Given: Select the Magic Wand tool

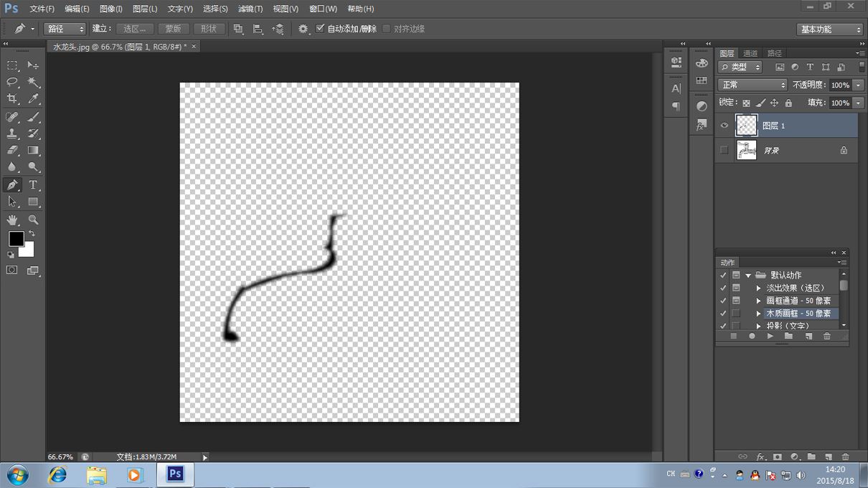Looking at the screenshot, I should (x=33, y=83).
